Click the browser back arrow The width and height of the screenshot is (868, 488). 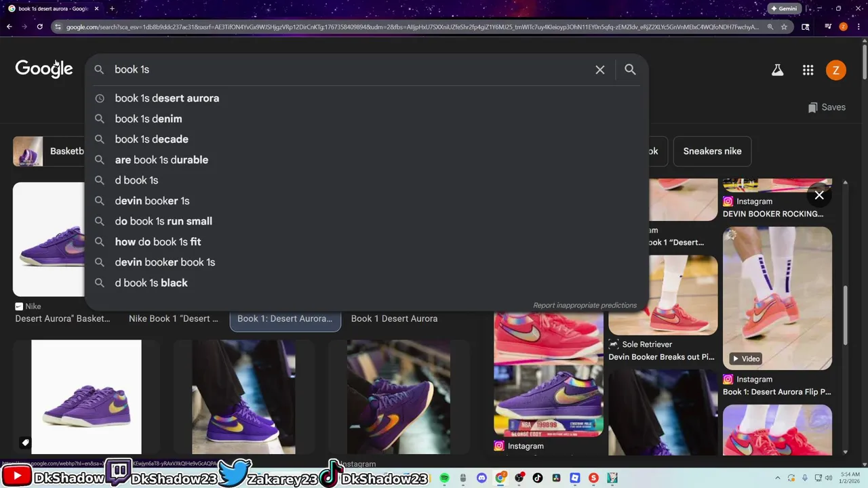pyautogui.click(x=9, y=27)
